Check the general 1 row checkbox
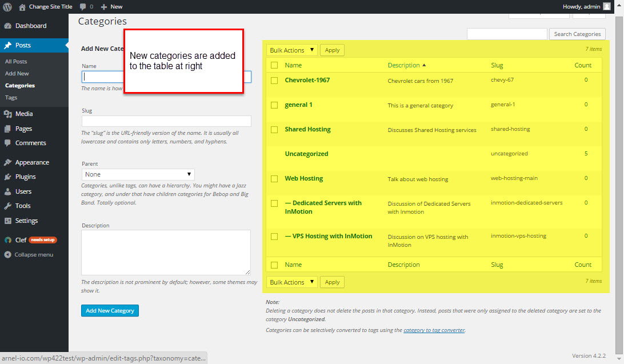Screen dimensions: 624x364 click(x=274, y=105)
